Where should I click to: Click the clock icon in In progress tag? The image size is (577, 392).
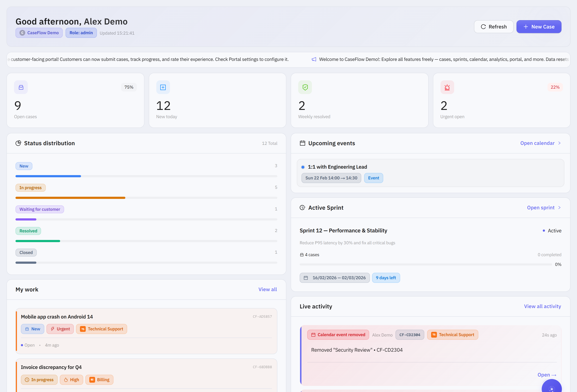27,380
